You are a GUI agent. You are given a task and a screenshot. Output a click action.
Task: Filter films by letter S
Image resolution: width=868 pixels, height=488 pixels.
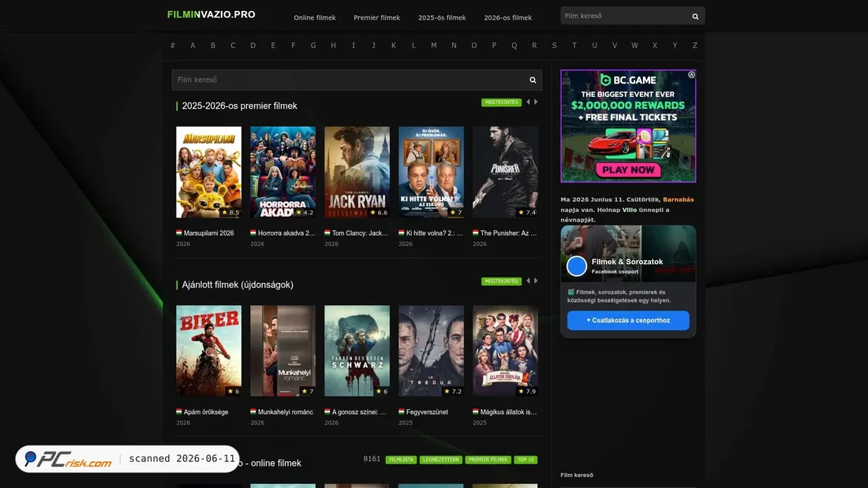point(554,46)
